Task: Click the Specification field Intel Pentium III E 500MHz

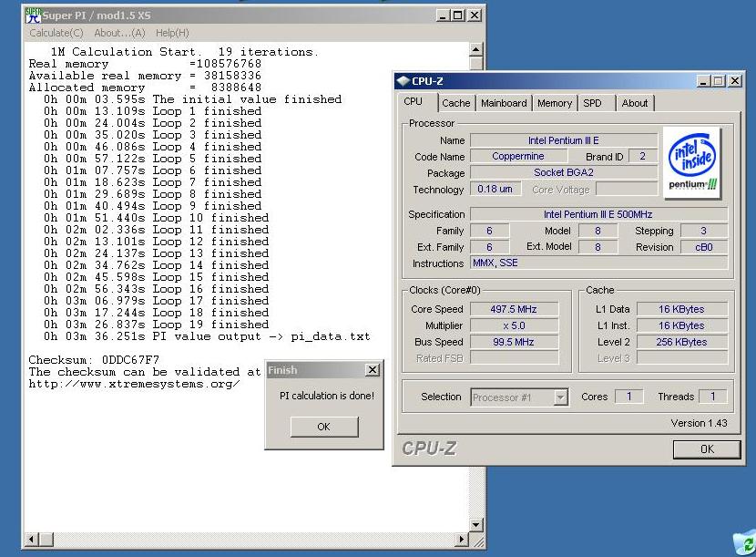Action: [598, 214]
